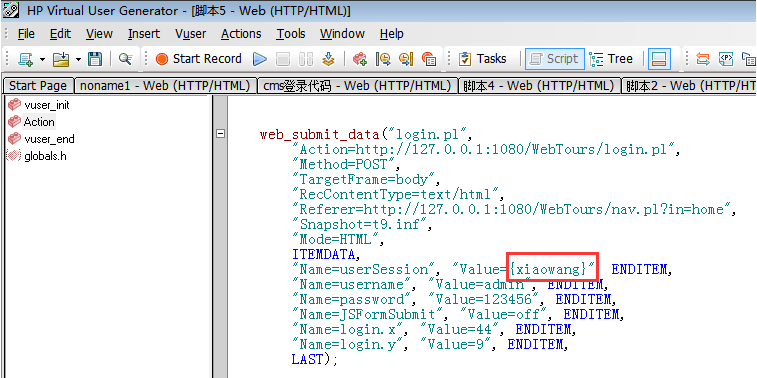Switch to cms登录代码 script tab
The width and height of the screenshot is (757, 378).
[x=358, y=86]
